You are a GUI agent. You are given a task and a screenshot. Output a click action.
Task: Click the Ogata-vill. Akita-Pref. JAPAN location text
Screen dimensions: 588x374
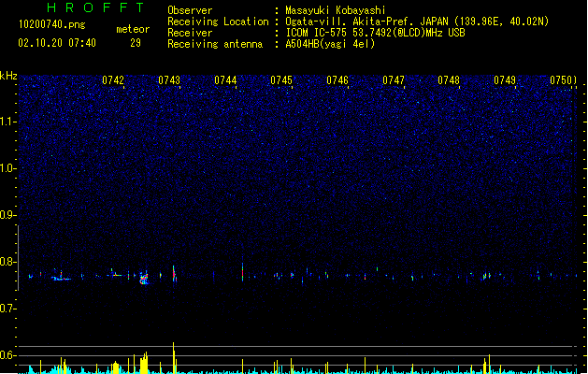pos(417,22)
